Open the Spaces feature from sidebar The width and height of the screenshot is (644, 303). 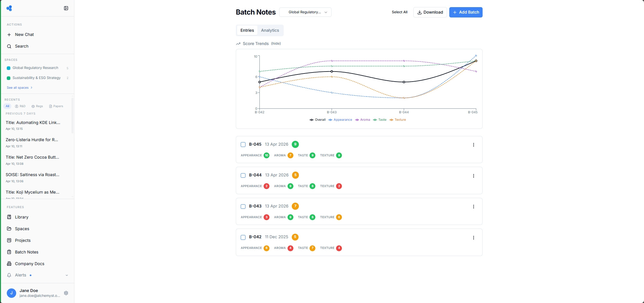[x=9, y=229]
